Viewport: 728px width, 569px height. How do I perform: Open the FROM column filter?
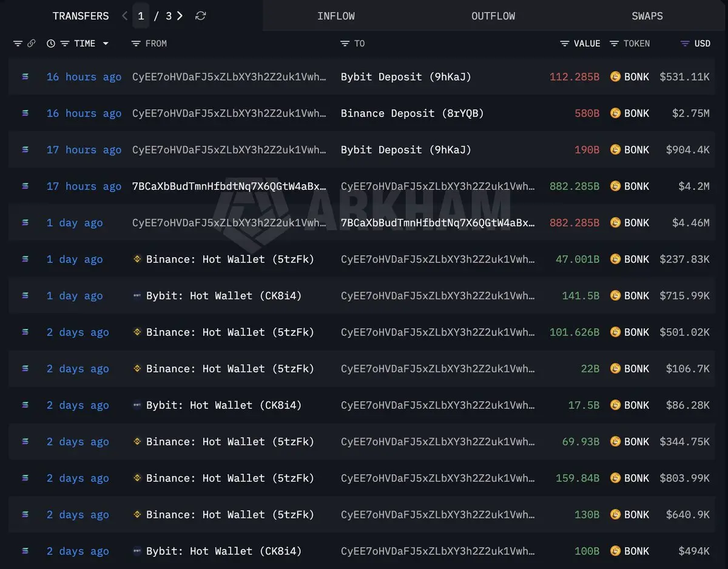(136, 44)
